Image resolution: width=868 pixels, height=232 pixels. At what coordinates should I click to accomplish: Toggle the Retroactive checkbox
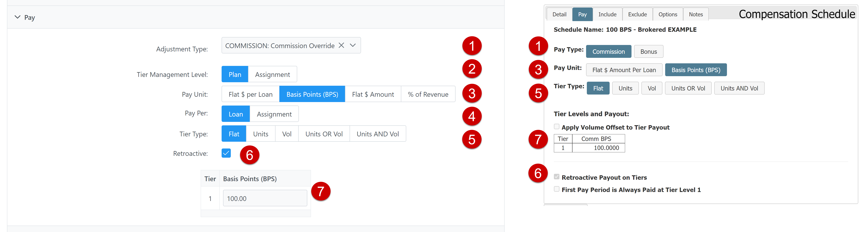[x=226, y=153]
